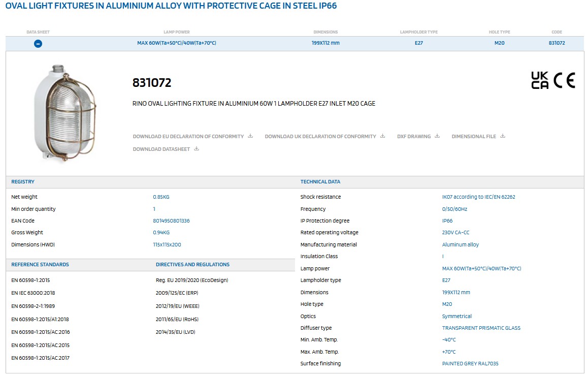Open the Download UK Declaration of Conformity link
Image resolution: width=588 pixels, height=376 pixels.
click(320, 137)
